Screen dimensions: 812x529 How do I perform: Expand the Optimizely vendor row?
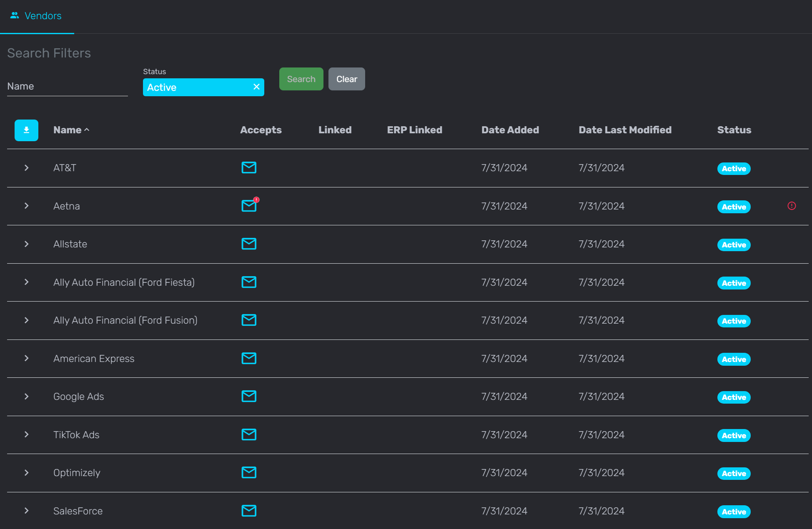click(26, 472)
